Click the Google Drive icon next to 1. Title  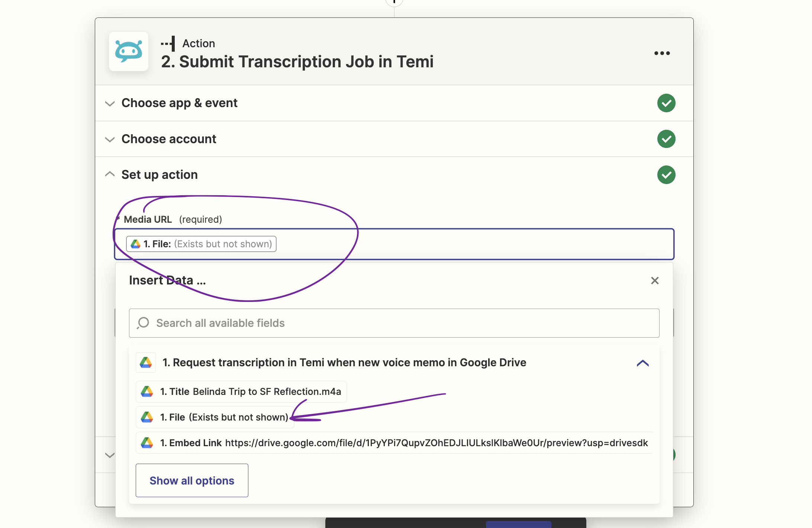pyautogui.click(x=147, y=392)
